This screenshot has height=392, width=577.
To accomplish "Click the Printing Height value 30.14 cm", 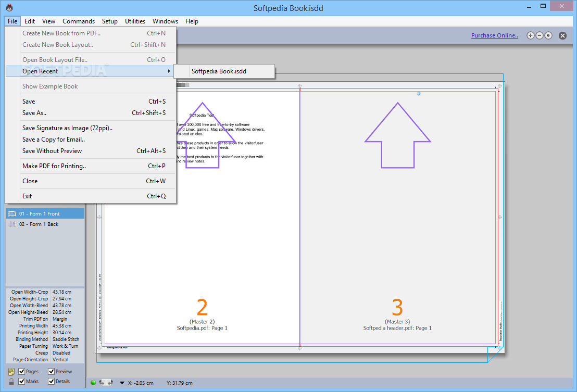I will pyautogui.click(x=62, y=333).
